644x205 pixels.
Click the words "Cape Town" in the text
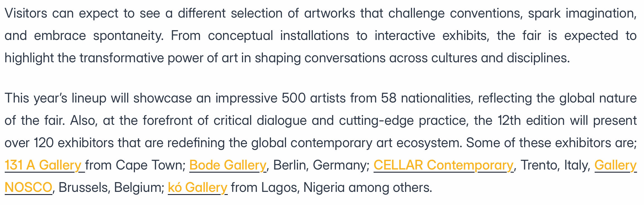(x=151, y=165)
